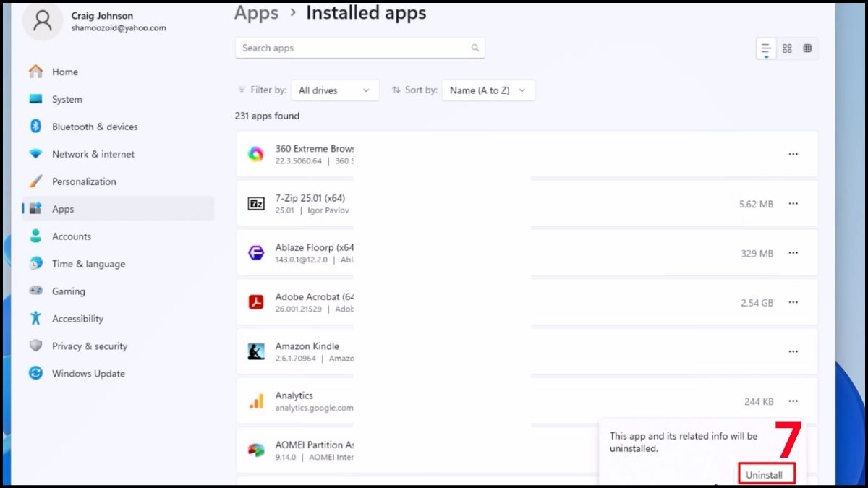Click the Amazon Kindle app name
This screenshot has width=868, height=488.
pyautogui.click(x=307, y=346)
